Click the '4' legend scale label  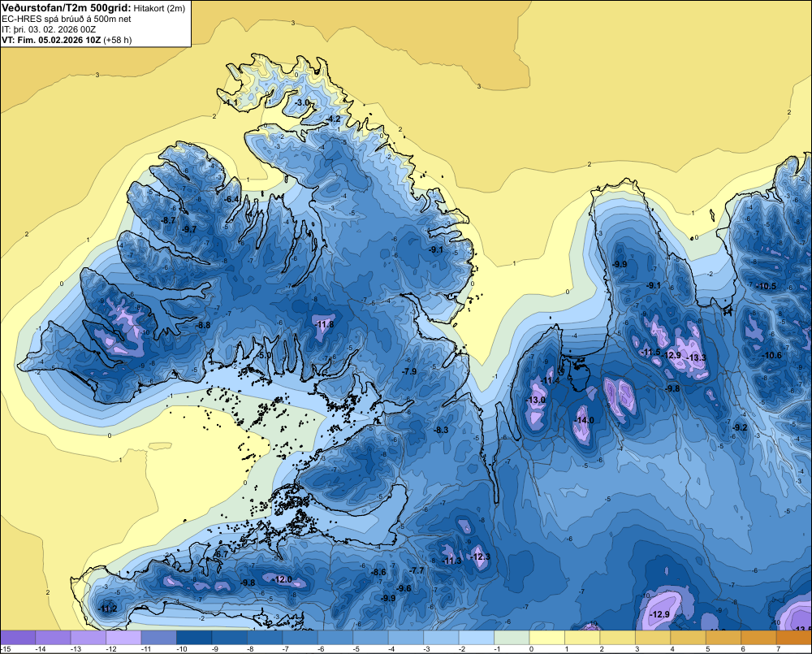(672, 649)
